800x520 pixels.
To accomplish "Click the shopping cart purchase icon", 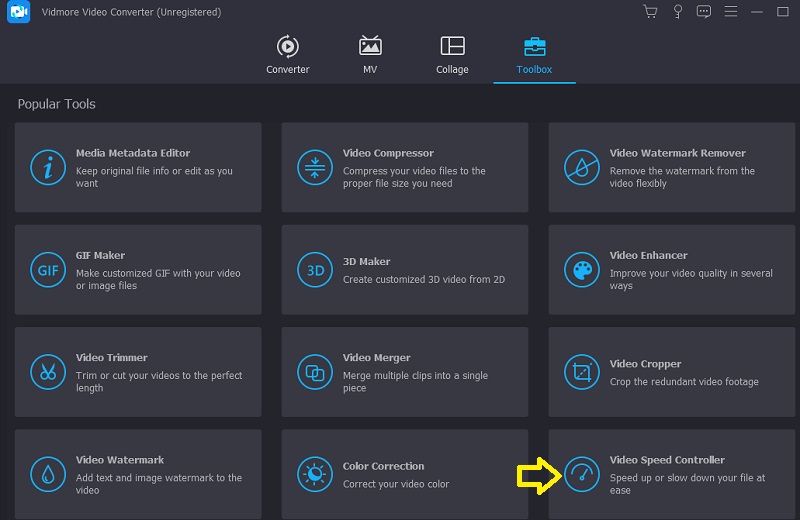I will [651, 12].
